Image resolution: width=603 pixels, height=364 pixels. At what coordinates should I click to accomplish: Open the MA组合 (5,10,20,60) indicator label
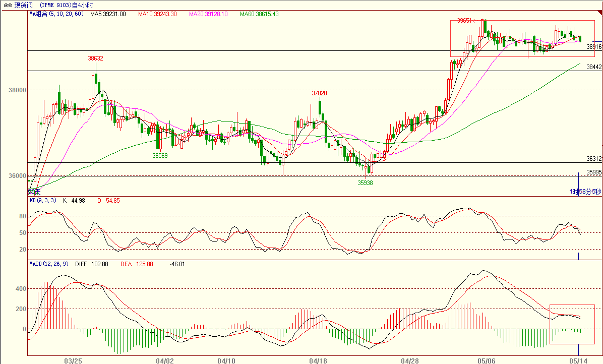pos(56,15)
